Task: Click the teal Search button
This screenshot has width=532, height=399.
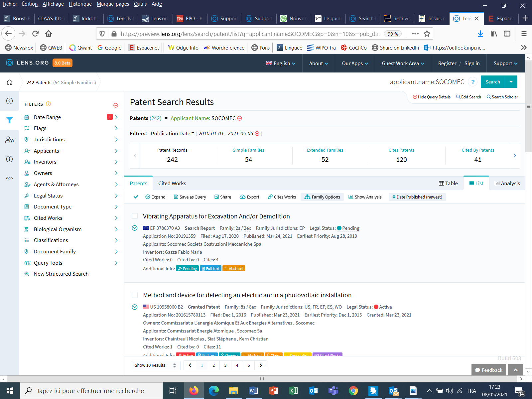Action: (x=492, y=82)
